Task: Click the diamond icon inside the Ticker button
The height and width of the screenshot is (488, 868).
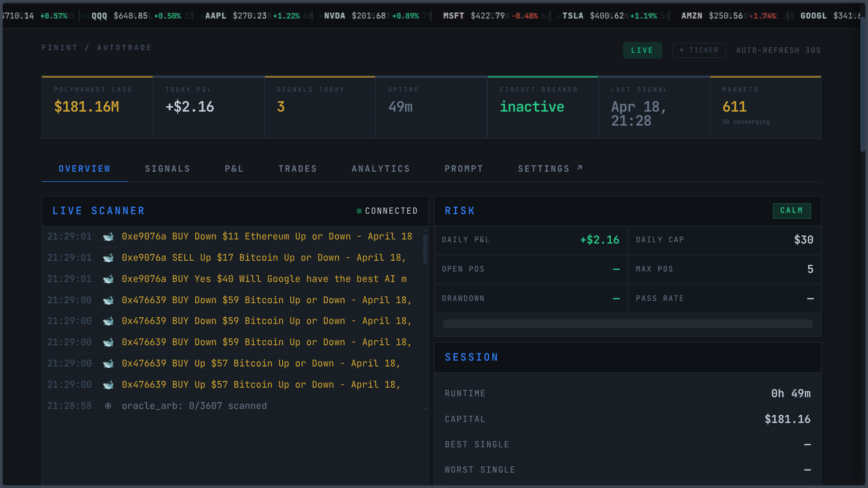Action: pos(681,50)
